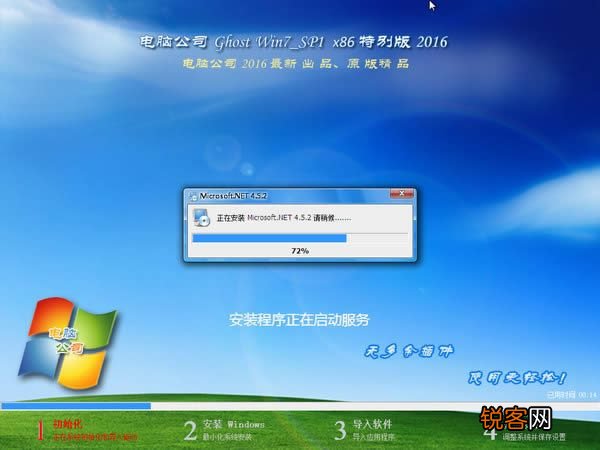Image resolution: width=600 pixels, height=450 pixels.
Task: Click the '正在安装 Microsoft.NET 4.5.2 请稍候' message
Action: pos(284,218)
